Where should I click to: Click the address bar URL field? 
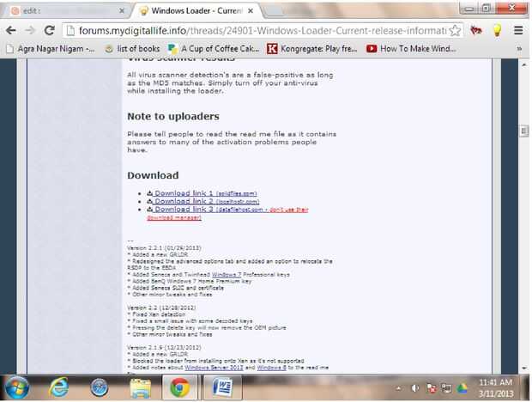pyautogui.click(x=263, y=31)
